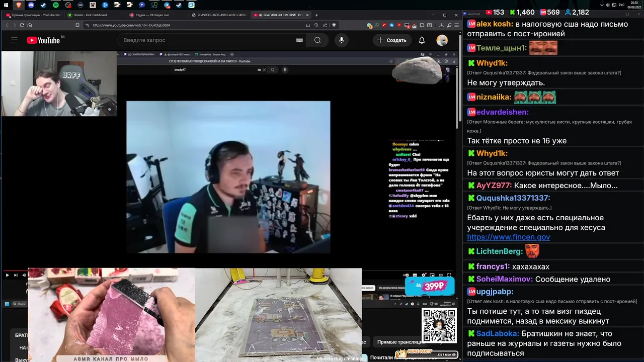Mute the YouTube player volume
Image resolution: width=644 pixels, height=362 pixels.
pos(24,275)
